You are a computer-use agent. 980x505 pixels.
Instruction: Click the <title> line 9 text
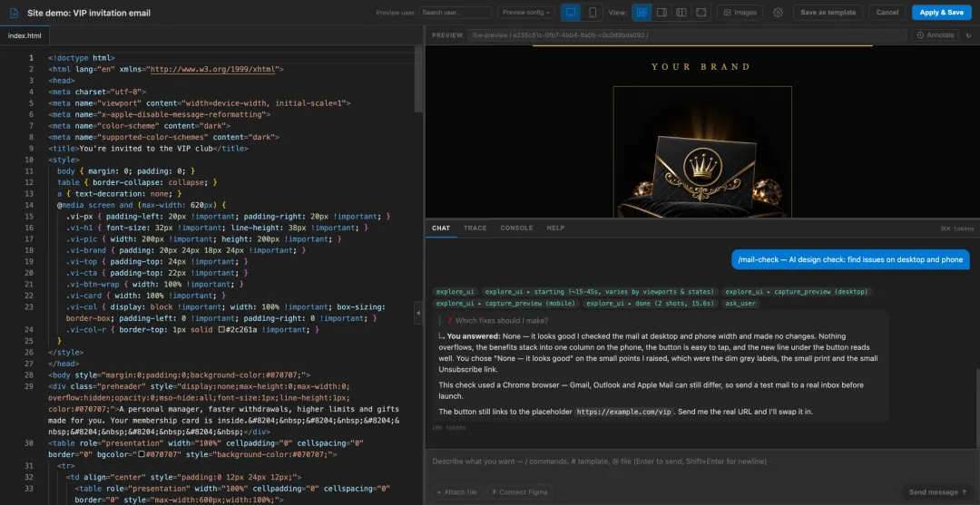(x=148, y=149)
